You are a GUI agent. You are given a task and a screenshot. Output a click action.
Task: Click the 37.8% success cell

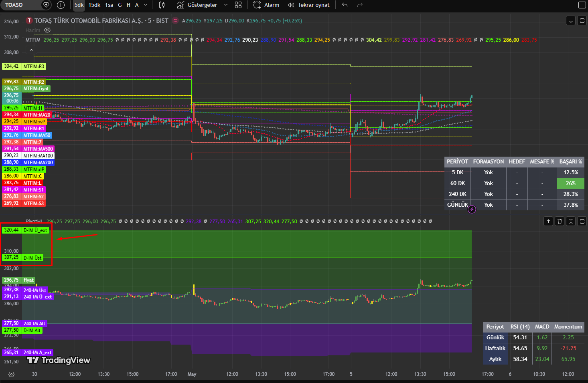570,205
